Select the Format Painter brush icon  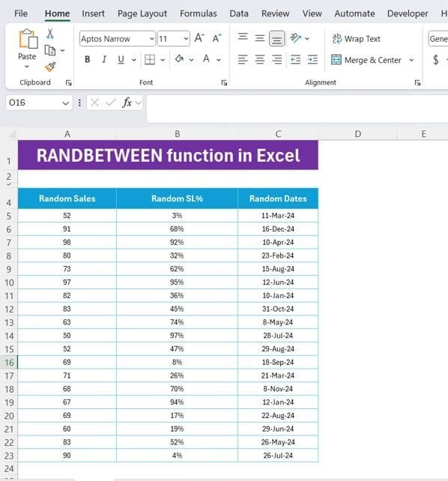click(50, 67)
